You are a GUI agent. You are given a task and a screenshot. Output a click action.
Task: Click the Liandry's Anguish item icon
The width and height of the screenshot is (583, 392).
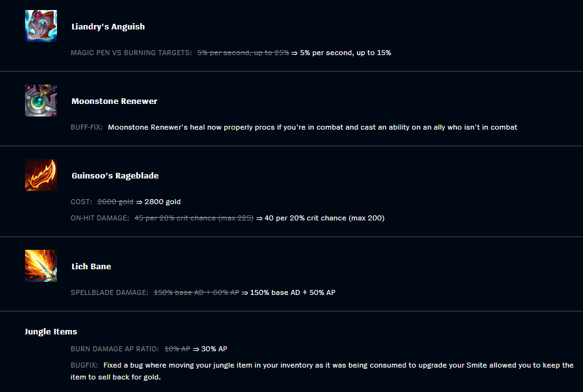click(x=41, y=26)
